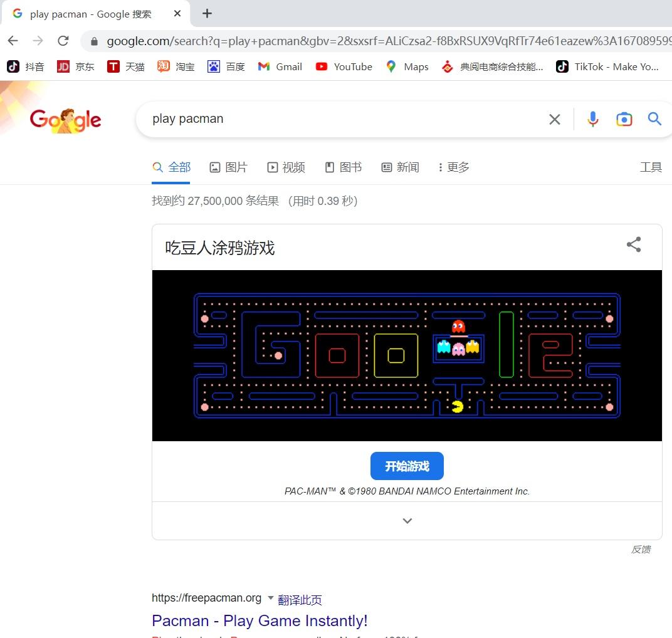The height and width of the screenshot is (638, 672).
Task: Open the YouTube bookmark
Action: click(344, 67)
